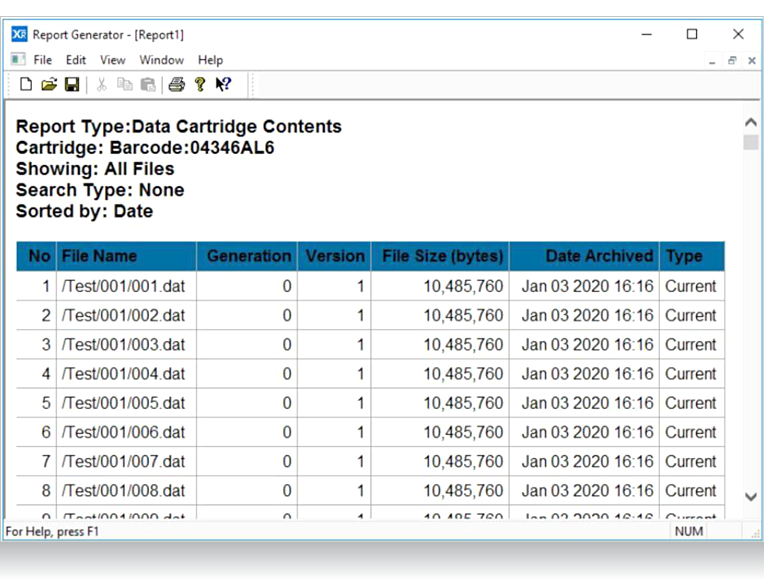Click the document icon beside File menu
This screenshot has width=764, height=579.
click(x=18, y=59)
